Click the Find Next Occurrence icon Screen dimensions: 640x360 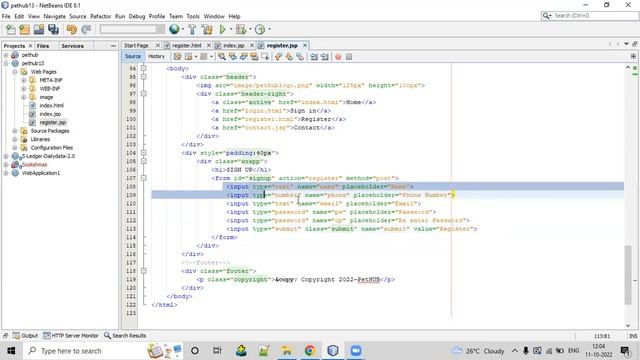click(x=243, y=57)
